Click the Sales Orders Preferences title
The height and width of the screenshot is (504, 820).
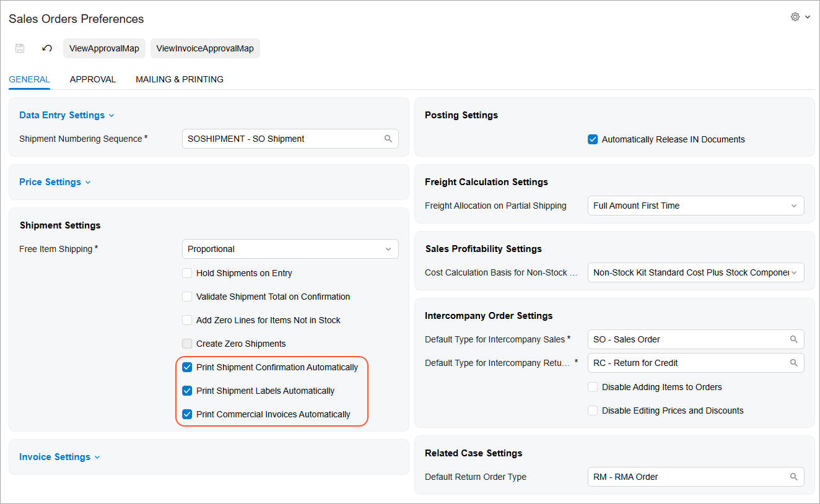[76, 19]
